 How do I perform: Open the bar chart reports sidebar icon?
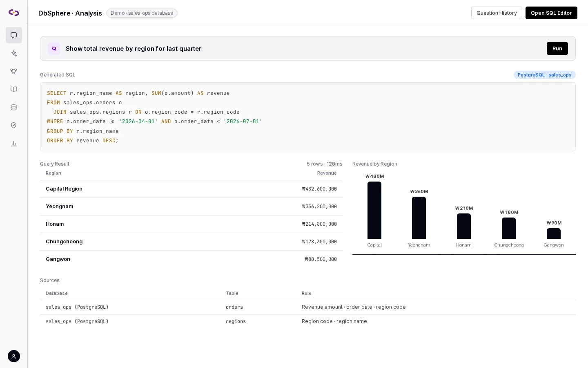14,143
